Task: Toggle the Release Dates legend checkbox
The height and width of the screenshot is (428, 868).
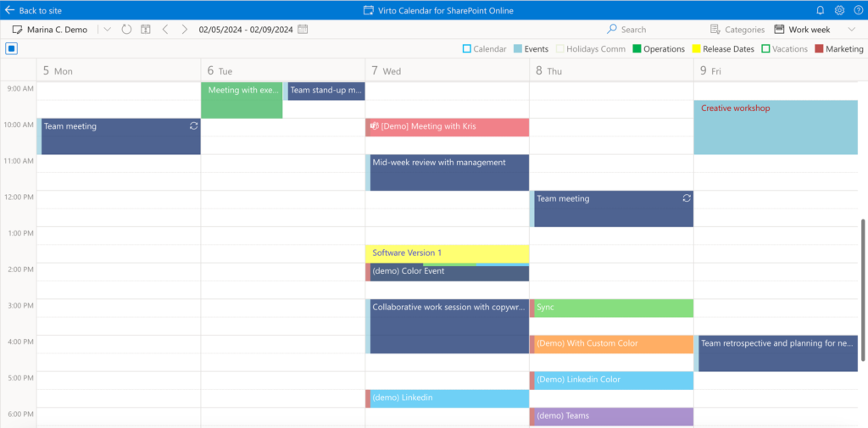Action: click(697, 48)
